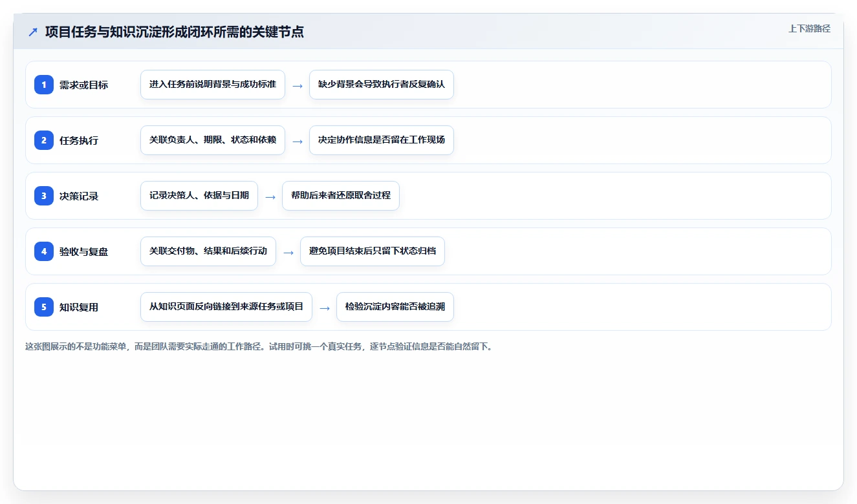
Task: Click the 任务执行 row label
Action: 79,140
